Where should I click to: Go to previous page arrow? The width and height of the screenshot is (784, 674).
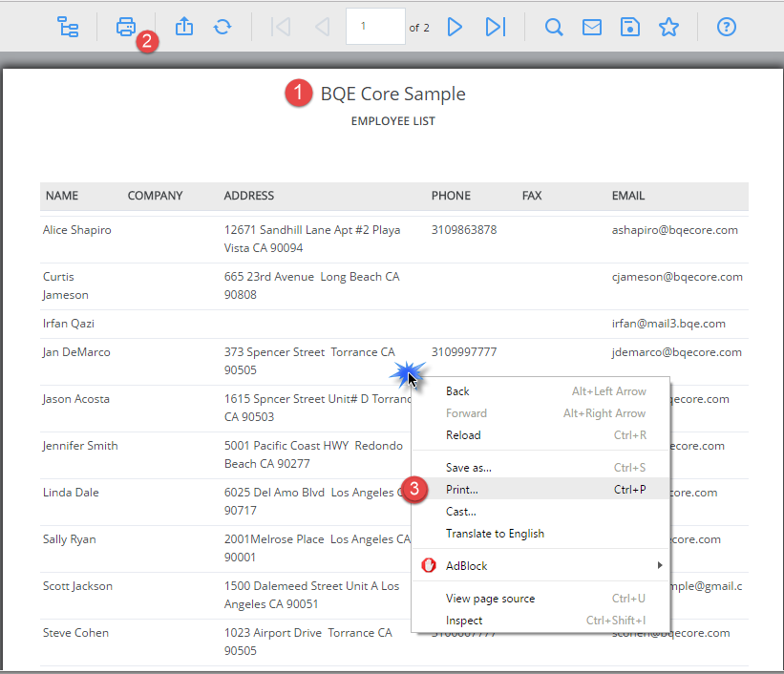(x=323, y=27)
